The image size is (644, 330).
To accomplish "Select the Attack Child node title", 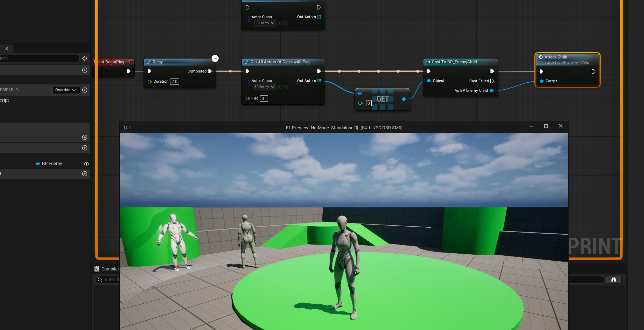I will (556, 57).
